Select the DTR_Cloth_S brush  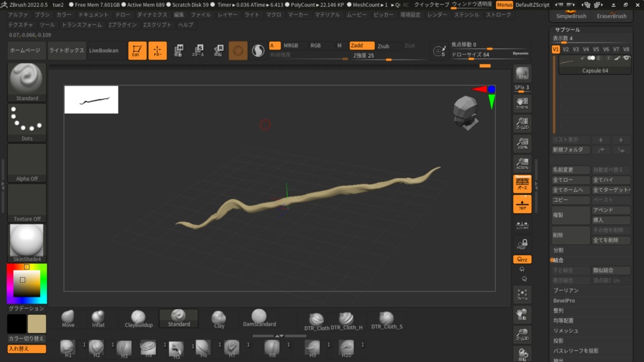click(387, 321)
